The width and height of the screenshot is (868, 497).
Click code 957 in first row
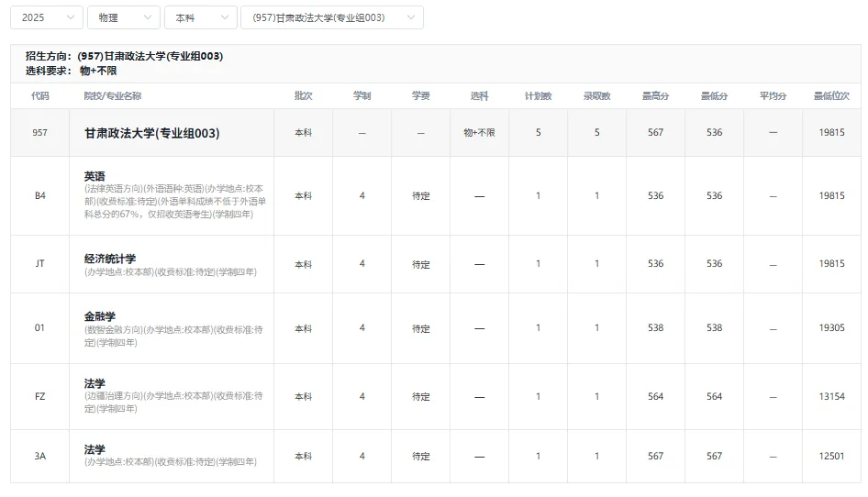click(x=39, y=133)
